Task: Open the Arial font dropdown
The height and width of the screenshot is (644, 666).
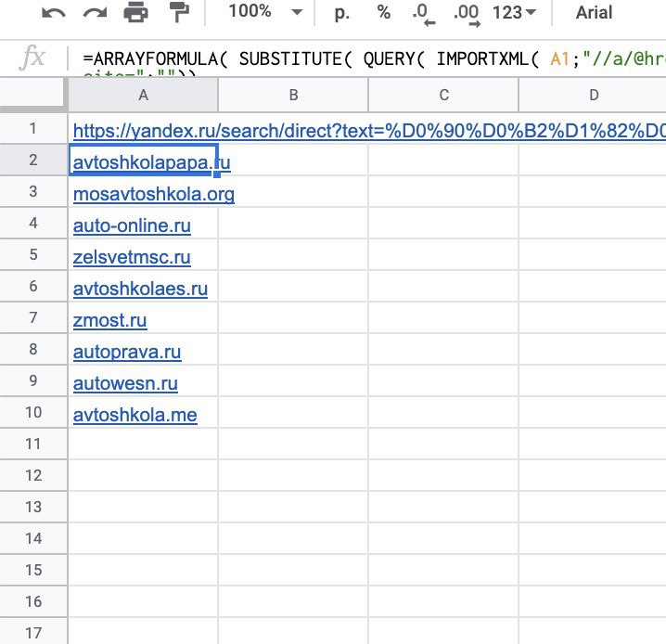Action: coord(594,12)
